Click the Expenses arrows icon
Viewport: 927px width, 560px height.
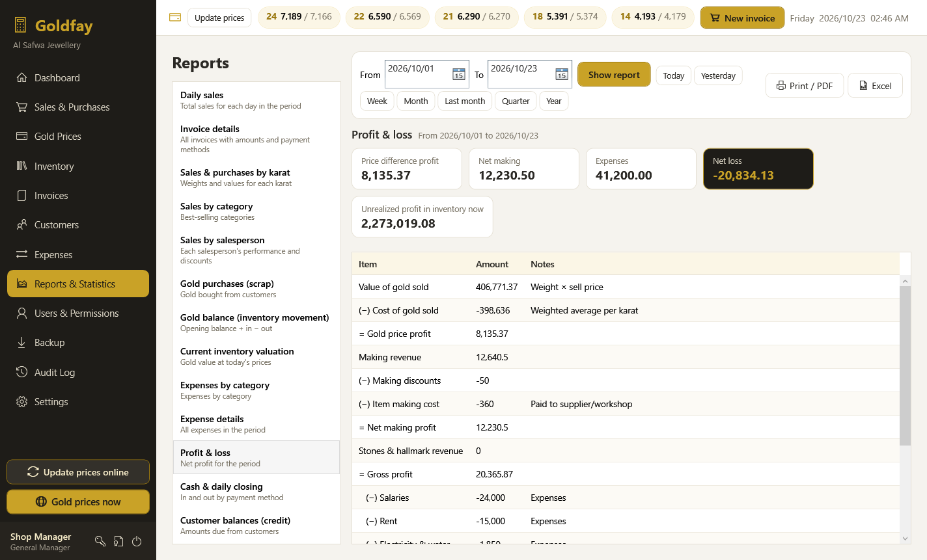point(21,254)
